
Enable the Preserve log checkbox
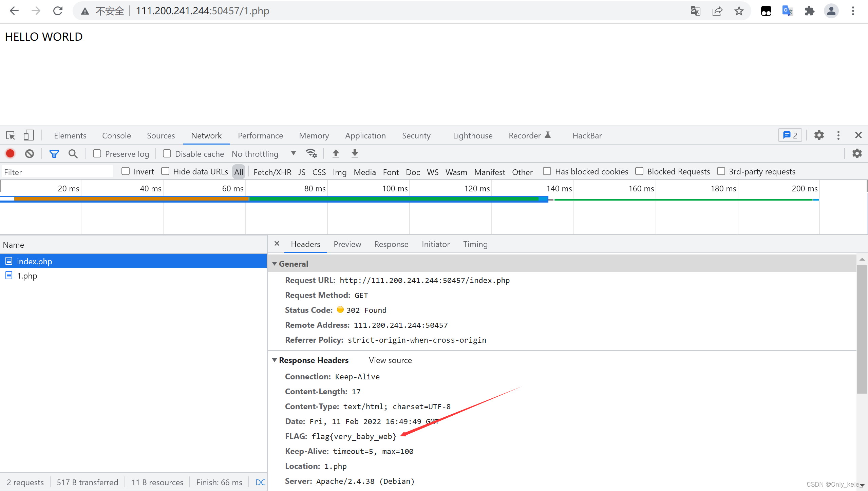(97, 154)
